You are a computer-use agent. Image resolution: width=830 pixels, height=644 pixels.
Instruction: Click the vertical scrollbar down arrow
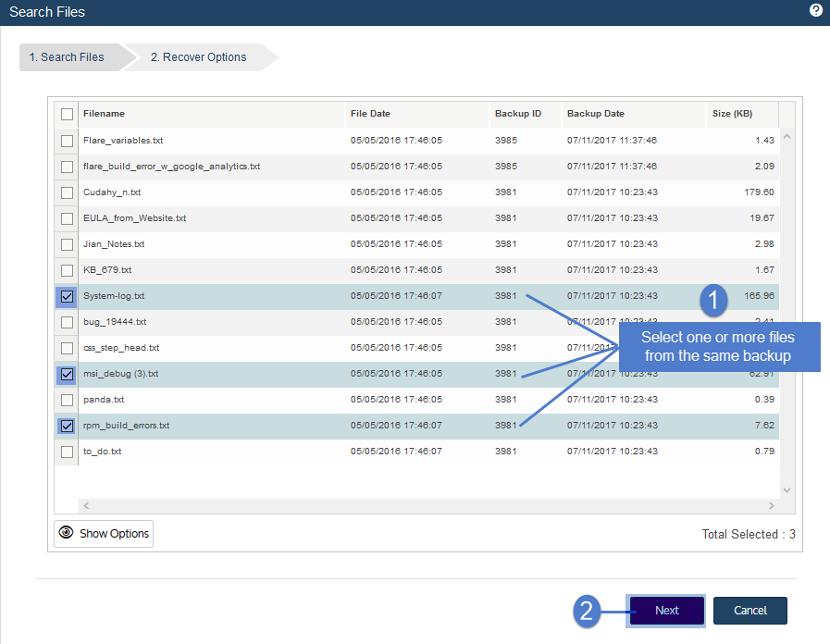pyautogui.click(x=787, y=490)
